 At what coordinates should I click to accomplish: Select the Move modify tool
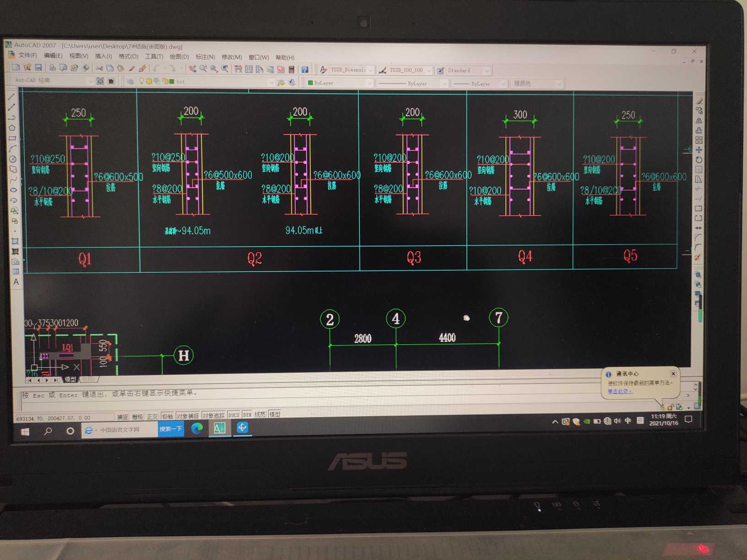tap(699, 150)
